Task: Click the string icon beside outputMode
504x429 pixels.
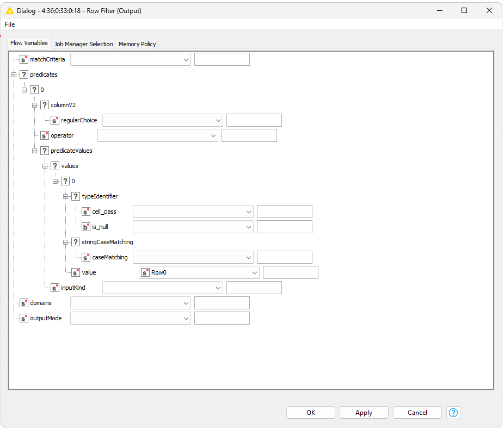Action: [24, 318]
